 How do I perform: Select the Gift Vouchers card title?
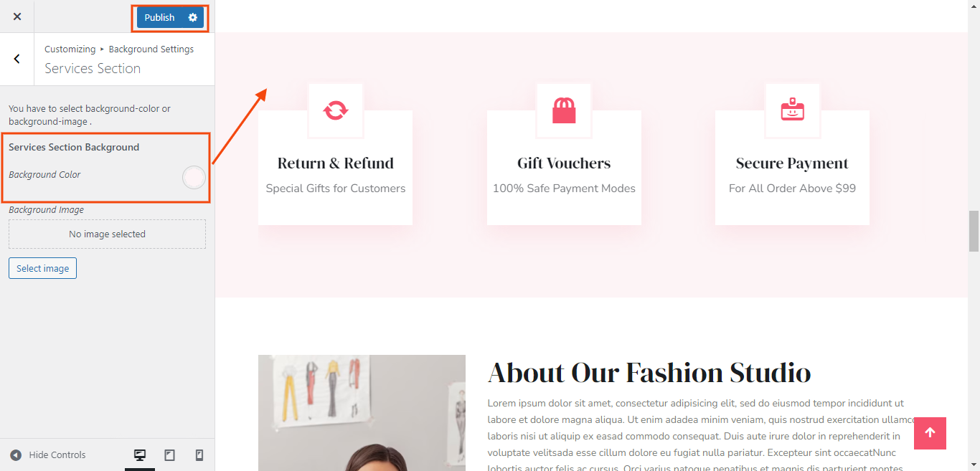[x=564, y=163]
